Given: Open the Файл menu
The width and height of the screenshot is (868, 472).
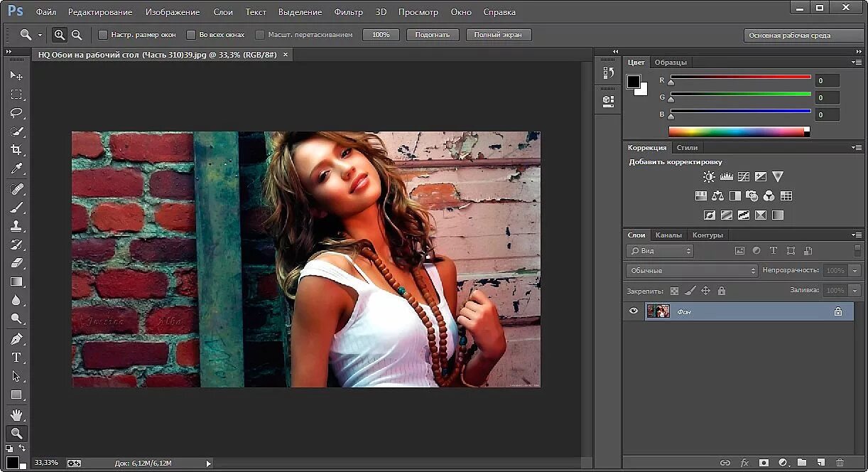Looking at the screenshot, I should [46, 12].
